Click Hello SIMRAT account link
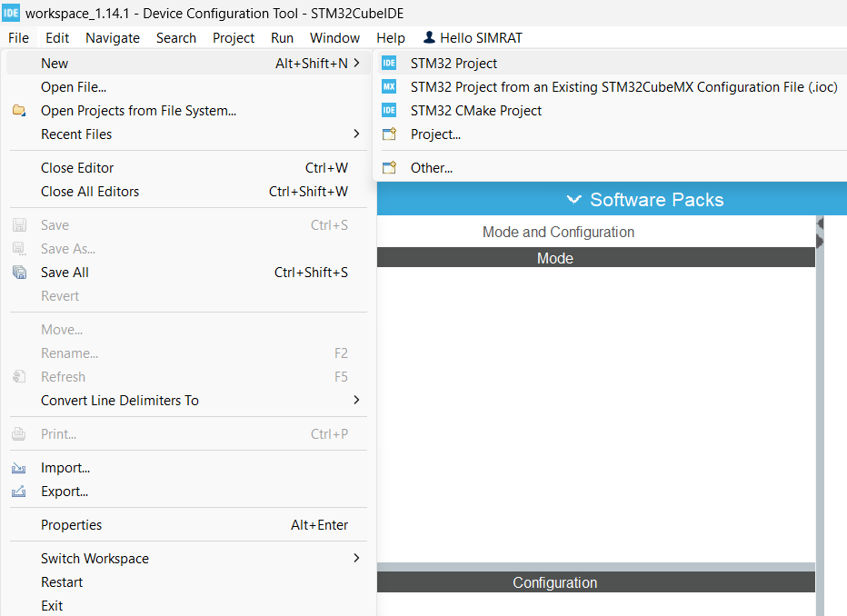 click(473, 38)
